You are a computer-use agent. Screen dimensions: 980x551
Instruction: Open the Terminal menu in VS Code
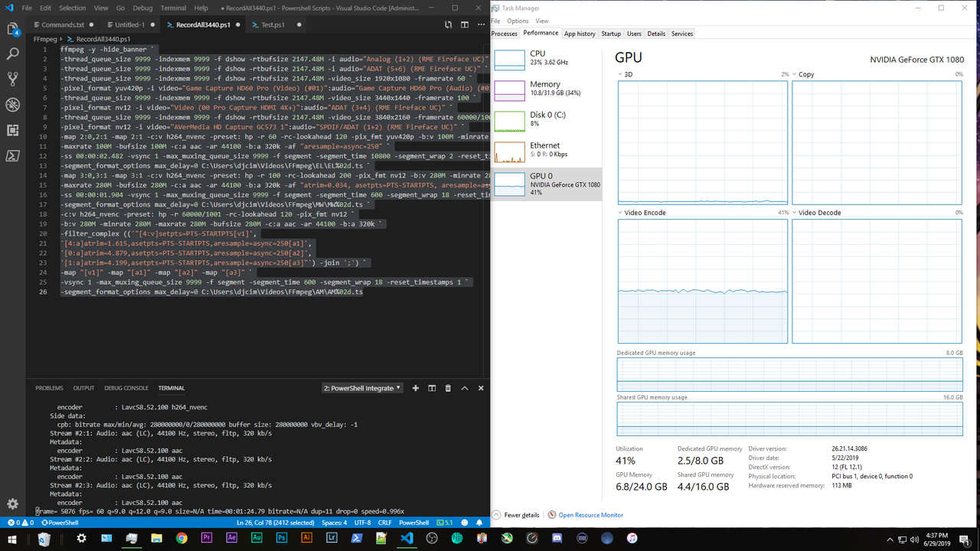pos(173,8)
